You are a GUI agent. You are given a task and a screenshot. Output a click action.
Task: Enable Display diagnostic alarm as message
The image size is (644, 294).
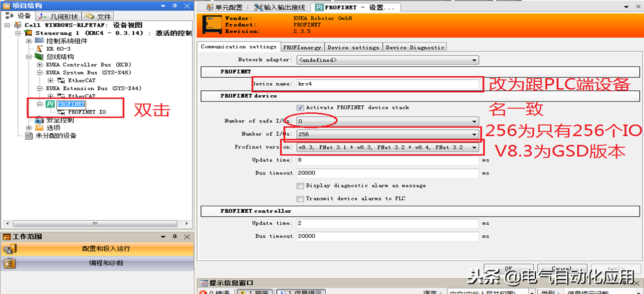300,186
